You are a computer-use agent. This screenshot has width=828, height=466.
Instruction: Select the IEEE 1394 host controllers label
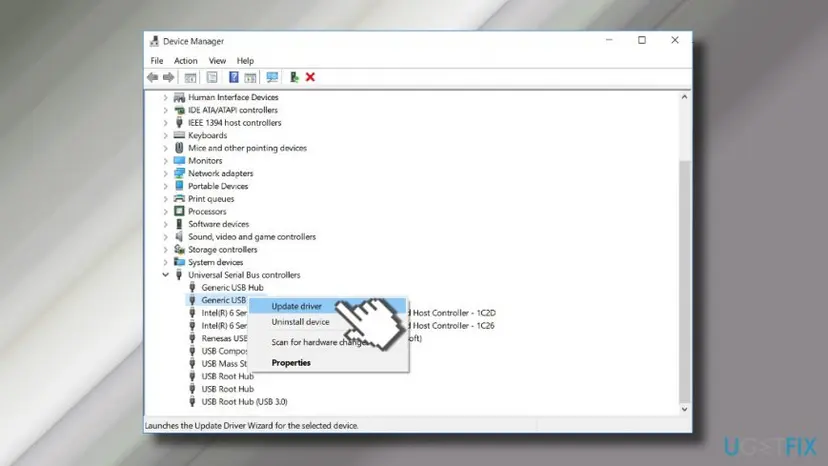tap(235, 123)
